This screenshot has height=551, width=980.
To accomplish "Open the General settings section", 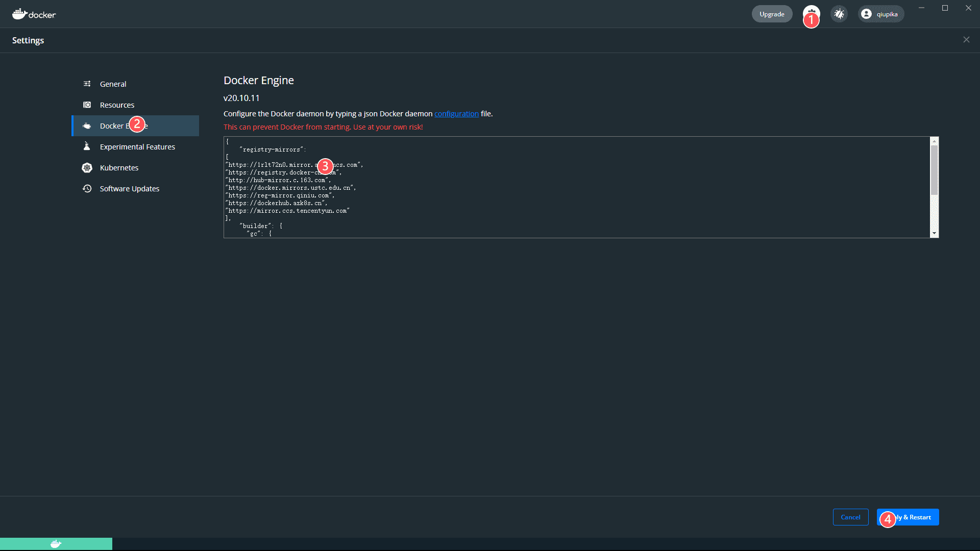I will (135, 84).
